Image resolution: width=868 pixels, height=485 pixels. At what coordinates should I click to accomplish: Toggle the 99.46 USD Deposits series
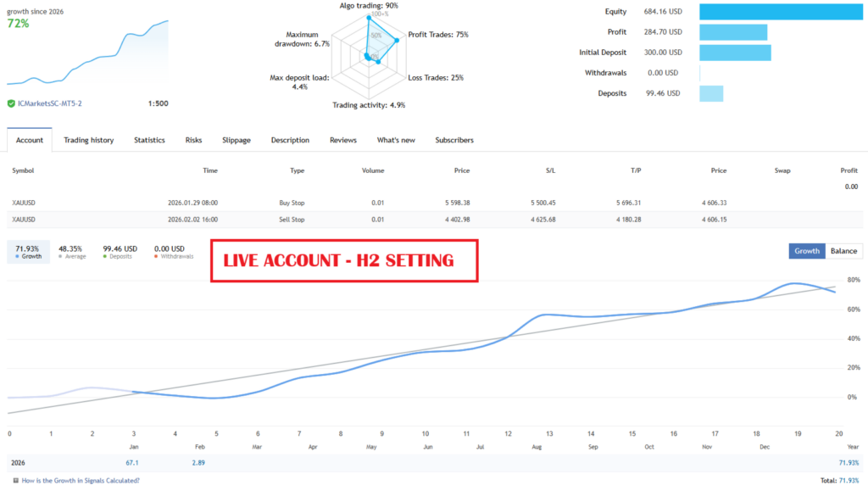120,252
